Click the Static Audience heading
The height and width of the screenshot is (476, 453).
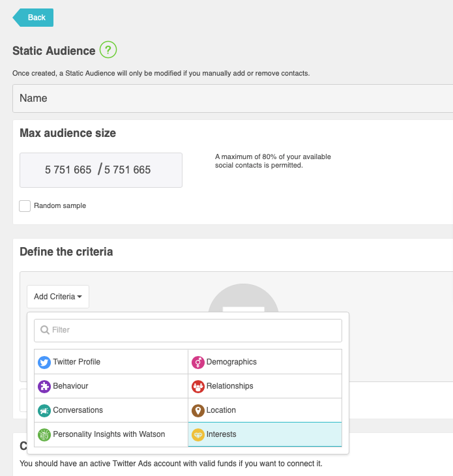tap(53, 51)
